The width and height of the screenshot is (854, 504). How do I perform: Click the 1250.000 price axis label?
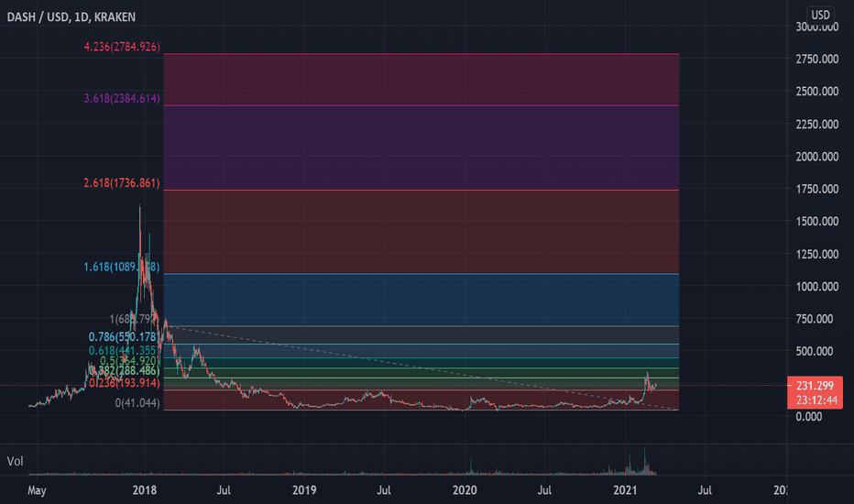point(817,255)
